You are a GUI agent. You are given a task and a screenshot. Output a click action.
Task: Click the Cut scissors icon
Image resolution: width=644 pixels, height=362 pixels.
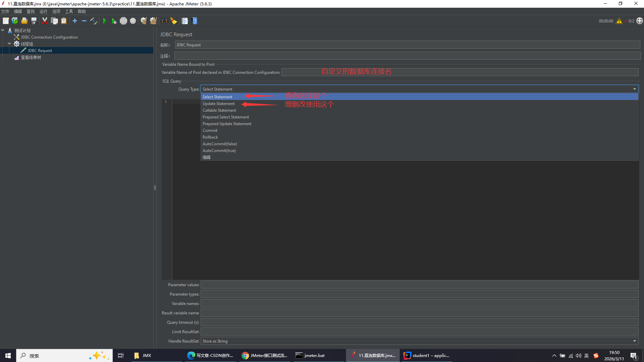pos(45,21)
